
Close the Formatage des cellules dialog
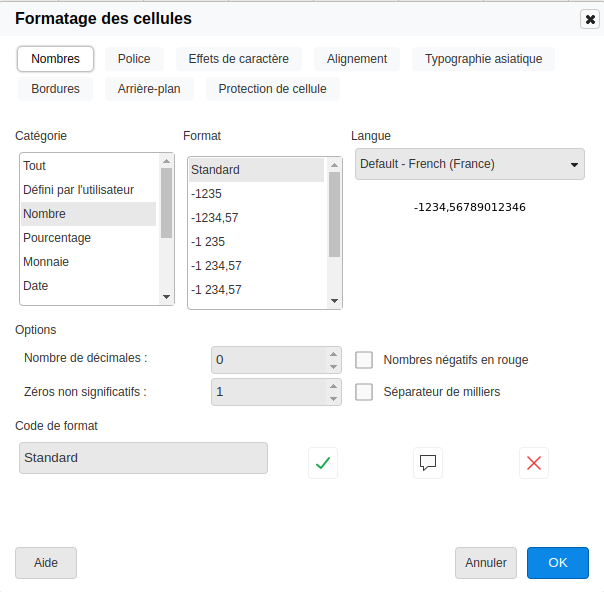coord(589,19)
